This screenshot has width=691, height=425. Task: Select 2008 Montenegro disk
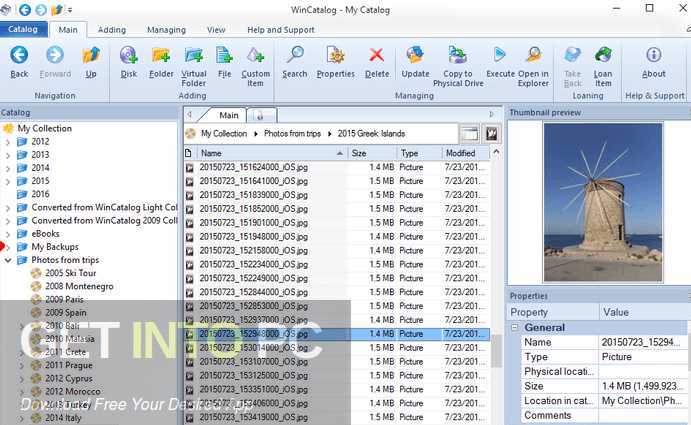tap(79, 286)
